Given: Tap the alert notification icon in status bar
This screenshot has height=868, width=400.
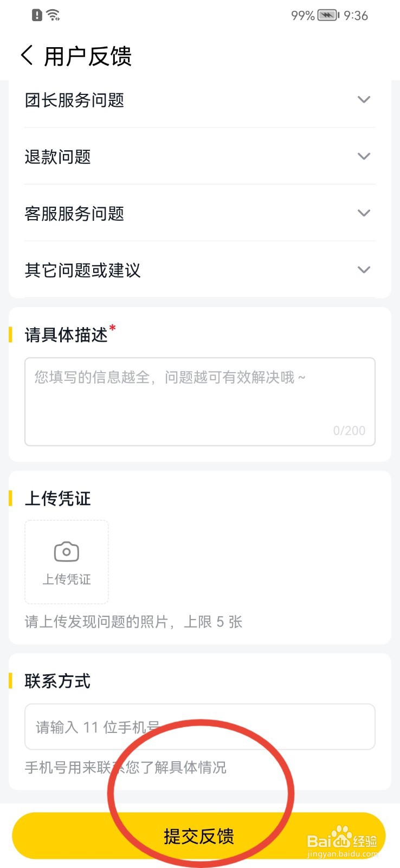Looking at the screenshot, I should [x=37, y=15].
